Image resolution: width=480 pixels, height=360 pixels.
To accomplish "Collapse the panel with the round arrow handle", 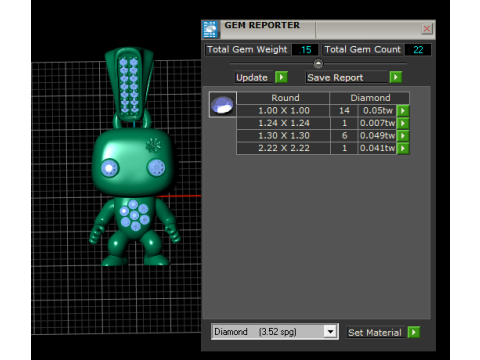I will click(318, 63).
